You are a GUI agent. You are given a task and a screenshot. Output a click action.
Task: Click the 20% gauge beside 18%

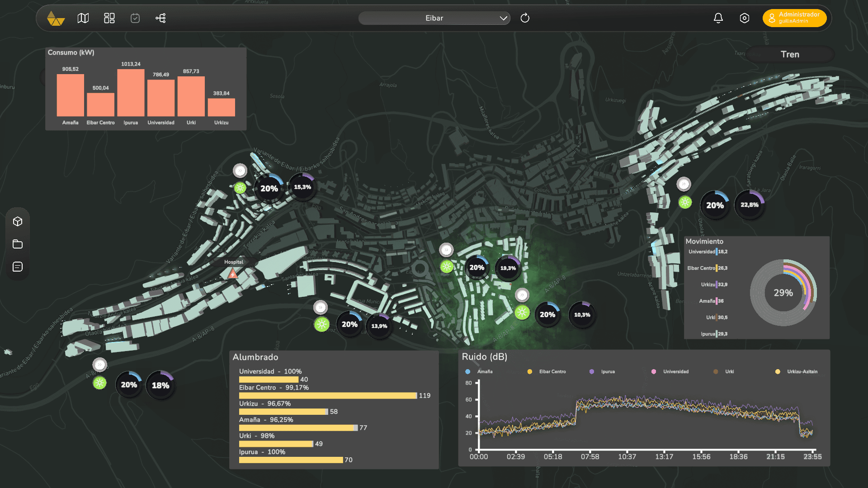click(x=129, y=385)
